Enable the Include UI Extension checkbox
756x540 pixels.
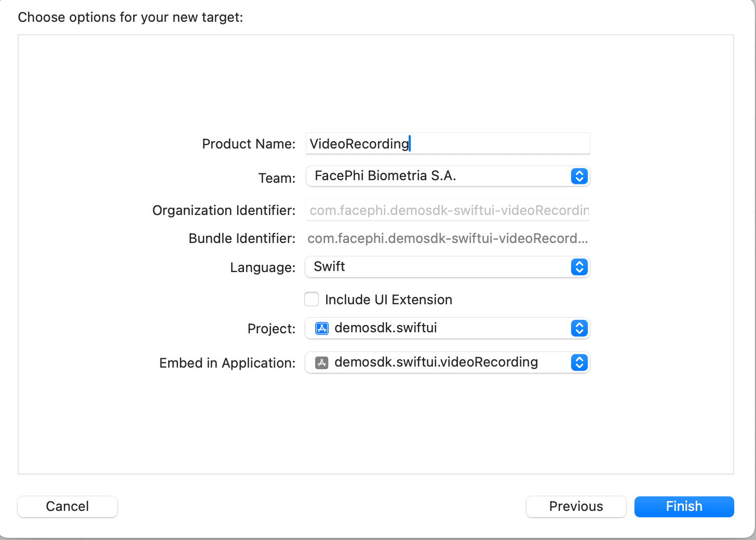pyautogui.click(x=312, y=300)
